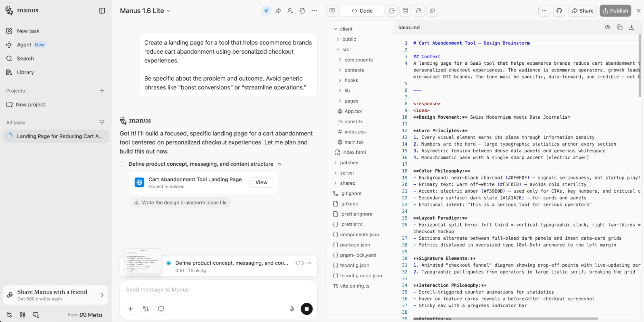The width and height of the screenshot is (644, 322).
Task: Collapse the Define product concept step chevron
Action: pyautogui.click(x=279, y=164)
